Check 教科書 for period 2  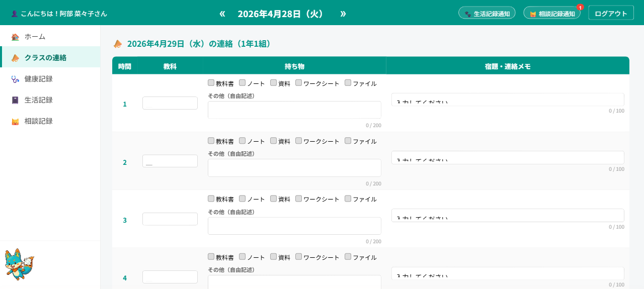coord(211,141)
